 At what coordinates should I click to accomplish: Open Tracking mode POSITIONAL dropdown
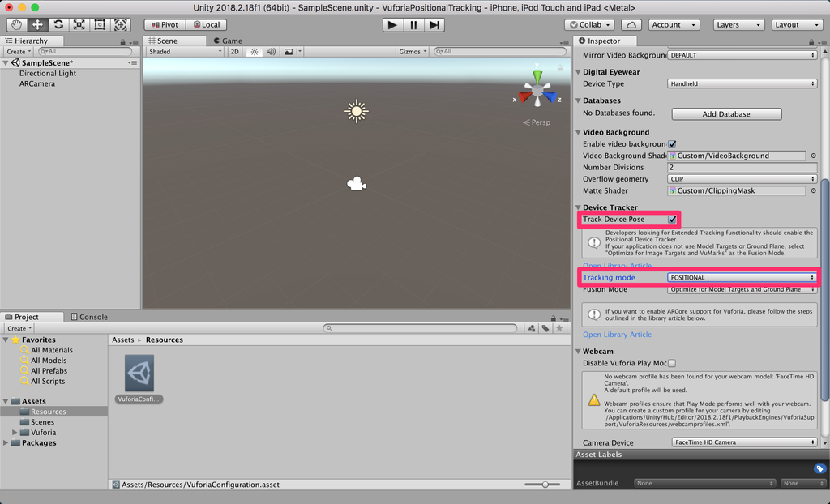[742, 277]
